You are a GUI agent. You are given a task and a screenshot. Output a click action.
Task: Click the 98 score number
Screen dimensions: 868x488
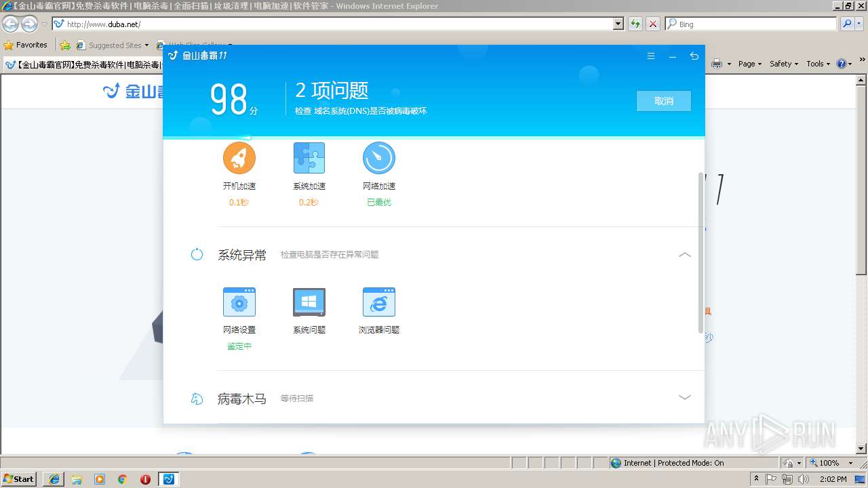tap(229, 100)
